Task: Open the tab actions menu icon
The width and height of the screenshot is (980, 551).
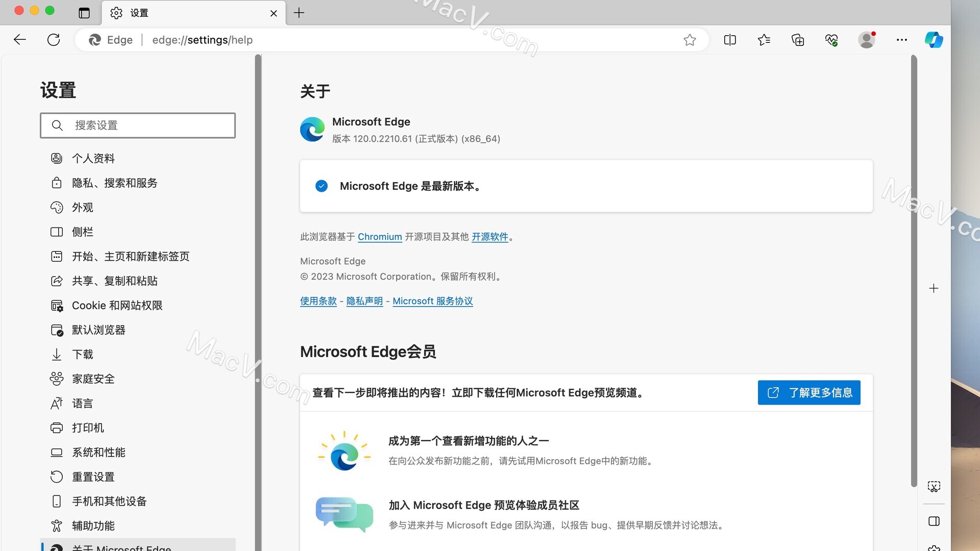Action: click(x=84, y=13)
